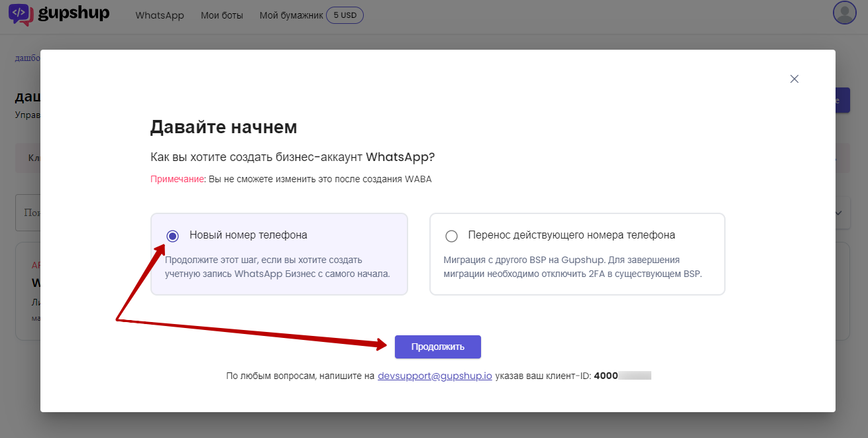Select the Новый номер телефона radio button
Image resolution: width=868 pixels, height=438 pixels.
[173, 236]
